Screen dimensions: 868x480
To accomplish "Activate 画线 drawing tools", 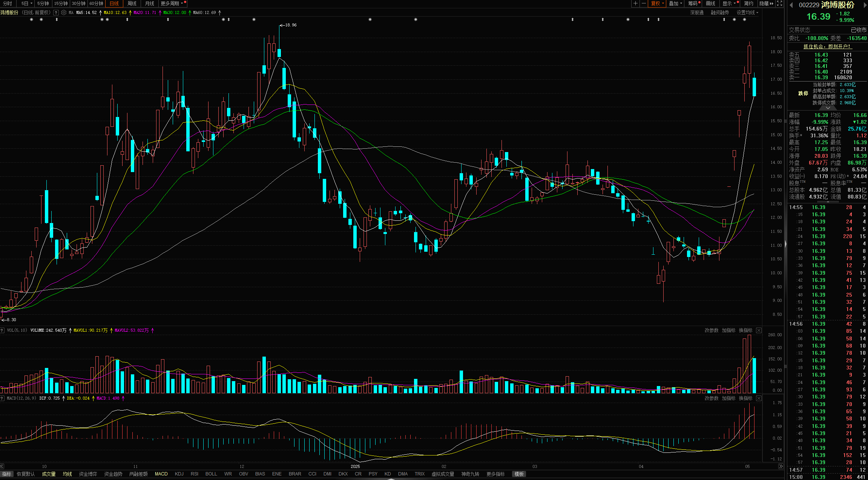I will point(711,3).
